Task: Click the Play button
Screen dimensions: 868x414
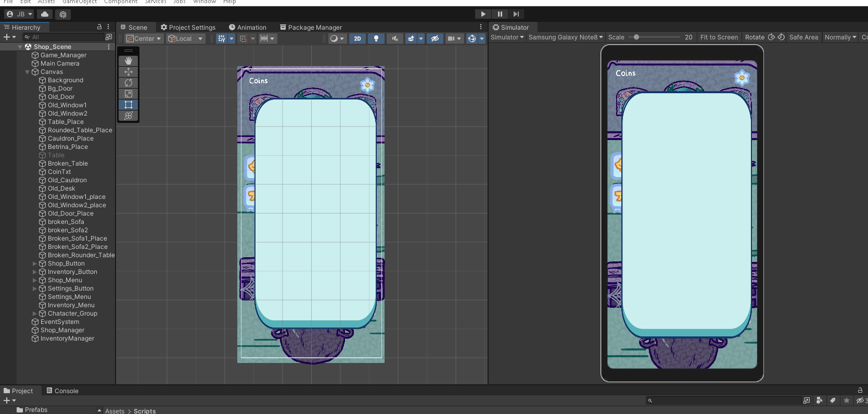Action: [483, 14]
